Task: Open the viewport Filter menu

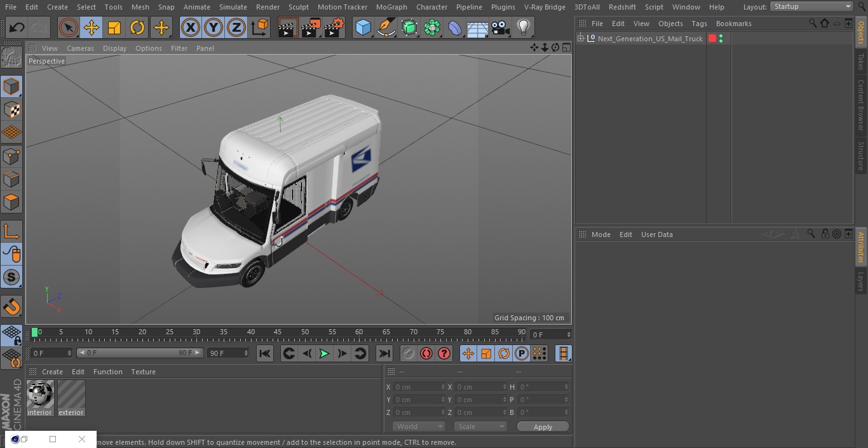Action: tap(179, 48)
